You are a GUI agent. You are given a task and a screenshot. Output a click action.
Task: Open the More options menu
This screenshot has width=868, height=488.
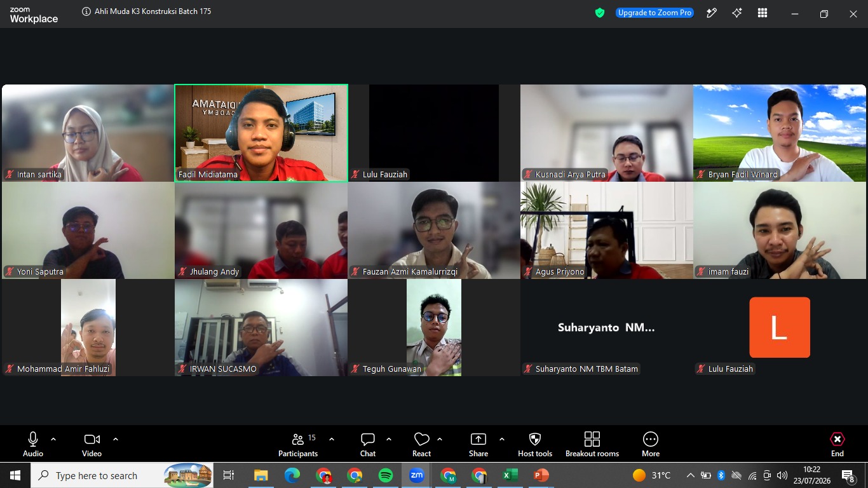tap(651, 444)
